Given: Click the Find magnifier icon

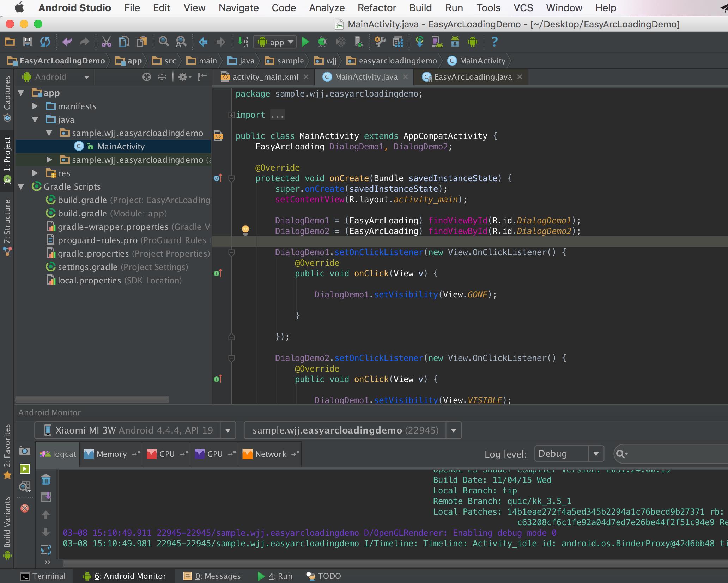Looking at the screenshot, I should pyautogui.click(x=164, y=42).
